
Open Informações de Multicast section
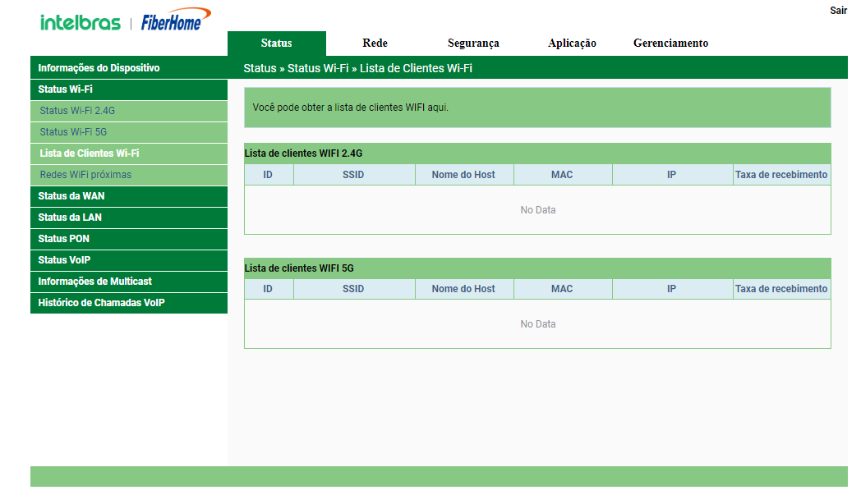click(x=129, y=282)
